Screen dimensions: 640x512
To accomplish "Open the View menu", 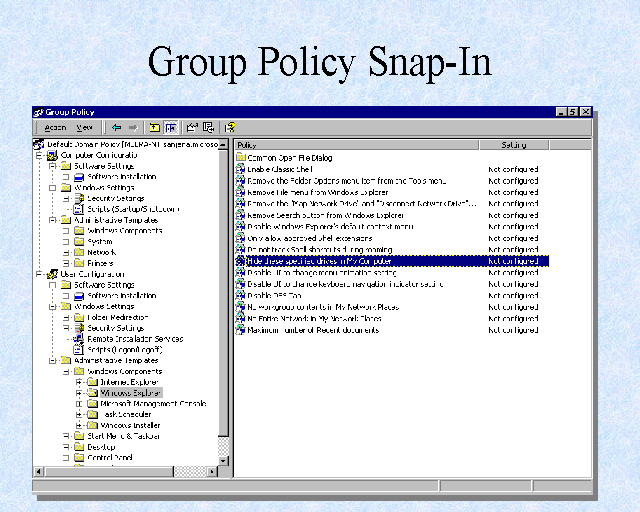I will click(x=85, y=128).
